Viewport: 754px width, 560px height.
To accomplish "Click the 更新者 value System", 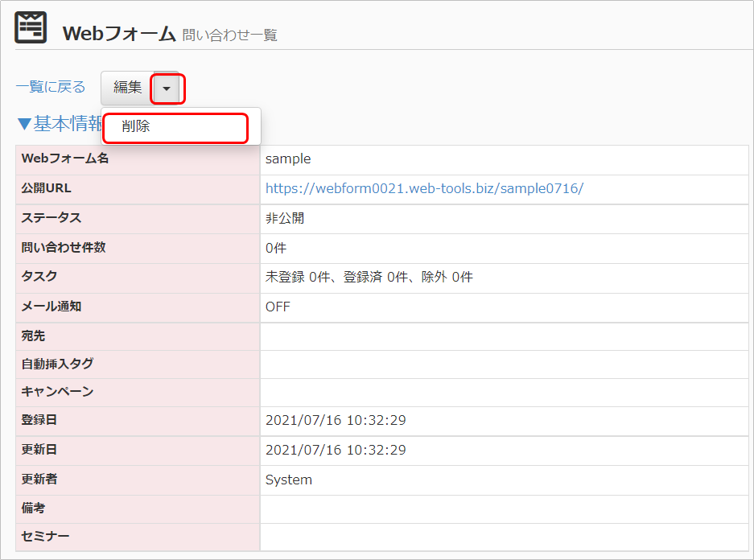I will tap(289, 480).
